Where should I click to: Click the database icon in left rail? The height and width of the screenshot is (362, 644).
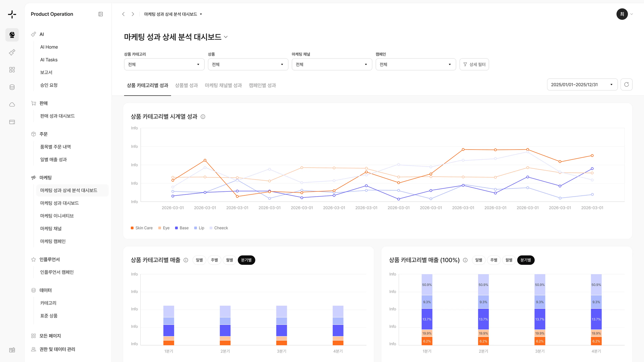tap(12, 87)
